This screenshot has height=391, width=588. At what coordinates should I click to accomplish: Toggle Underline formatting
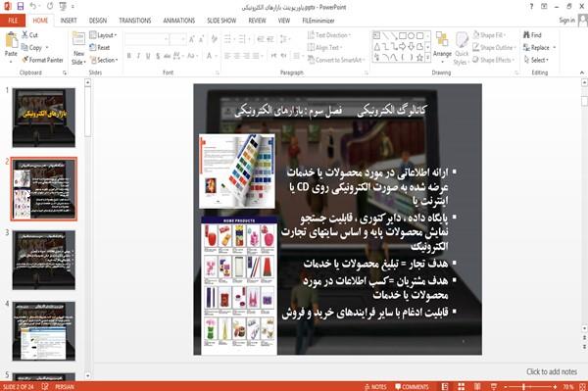point(148,56)
